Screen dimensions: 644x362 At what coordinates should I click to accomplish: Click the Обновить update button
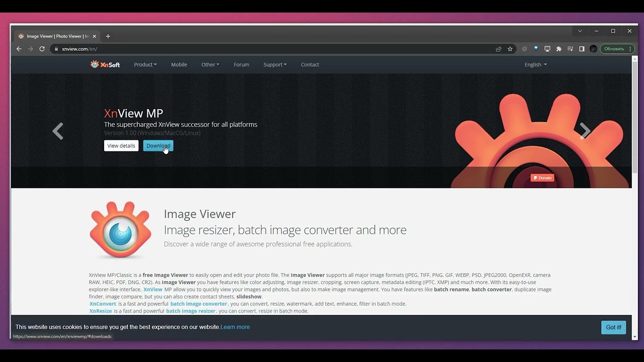(614, 49)
